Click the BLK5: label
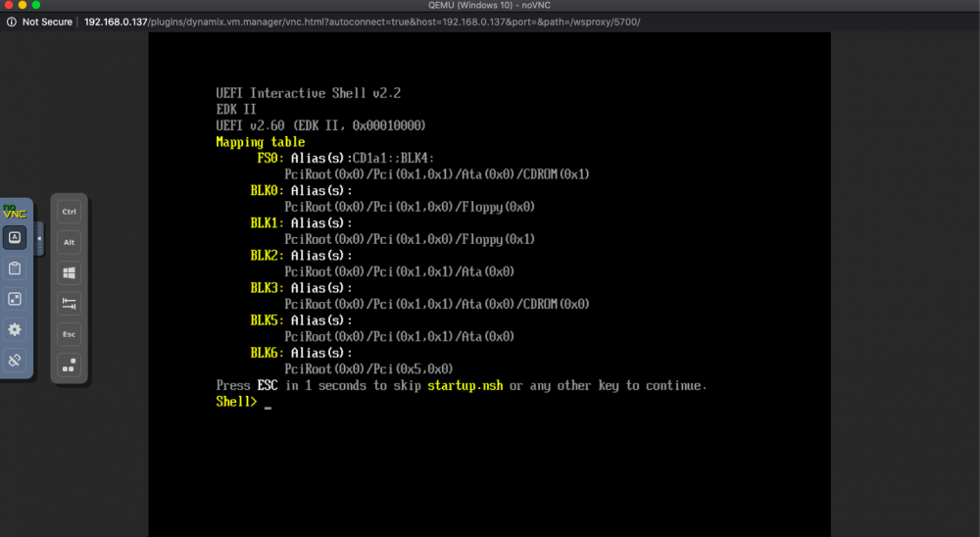 (267, 320)
